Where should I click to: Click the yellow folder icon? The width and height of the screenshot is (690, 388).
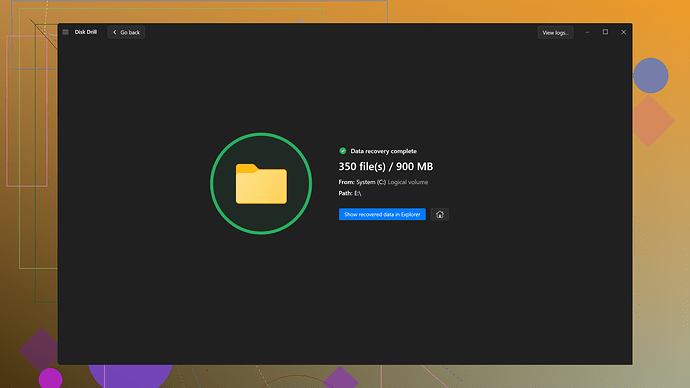tap(261, 184)
